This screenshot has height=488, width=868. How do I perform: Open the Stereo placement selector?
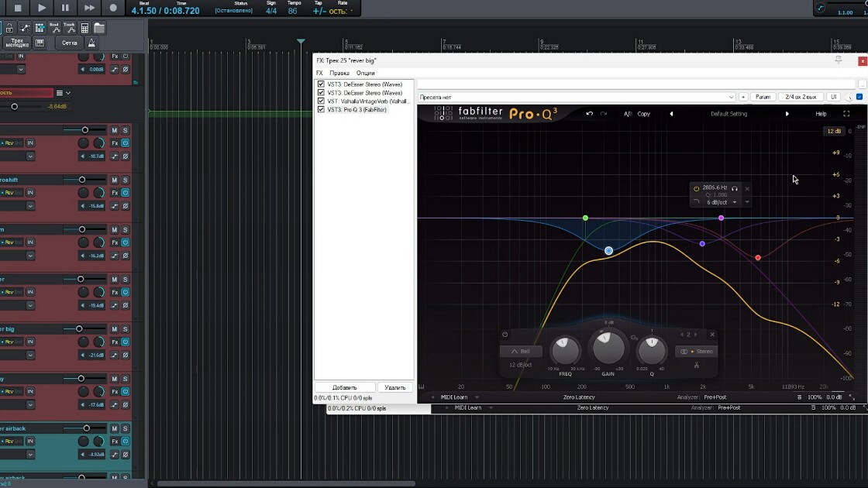click(697, 352)
